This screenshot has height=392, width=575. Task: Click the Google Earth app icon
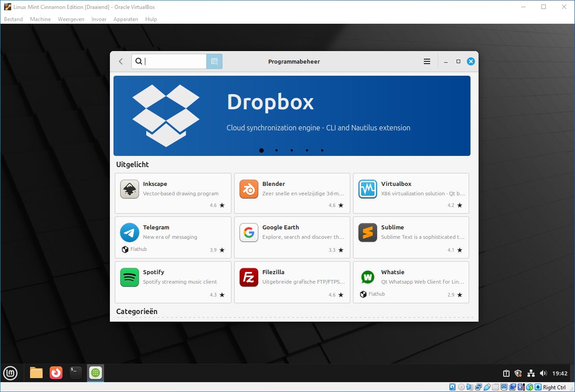(248, 233)
